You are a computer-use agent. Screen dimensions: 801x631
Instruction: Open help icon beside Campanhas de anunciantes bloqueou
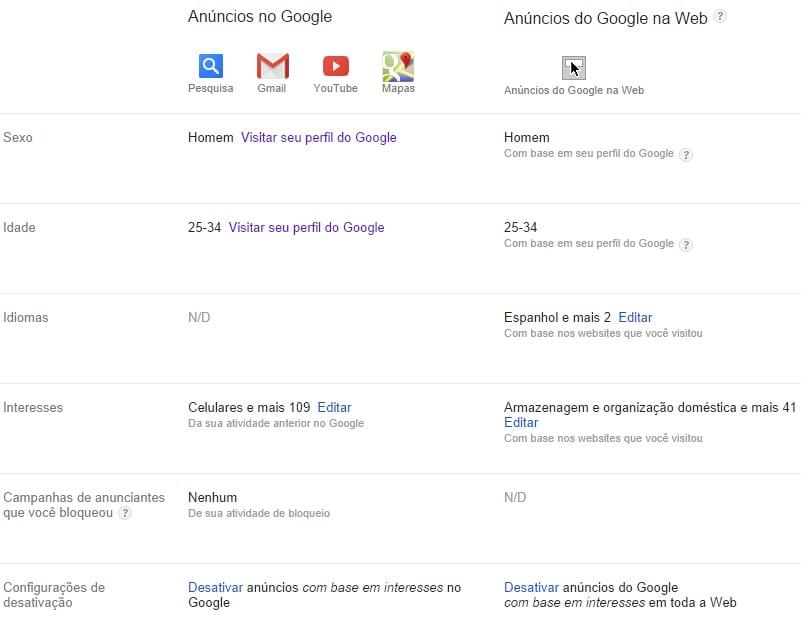tap(125, 513)
